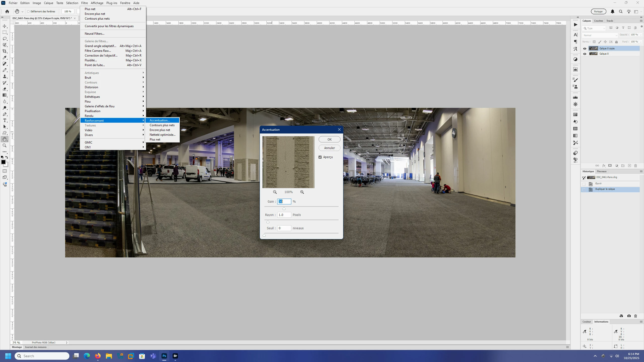Select the Lasso tool
The image size is (644, 362).
click(5, 39)
